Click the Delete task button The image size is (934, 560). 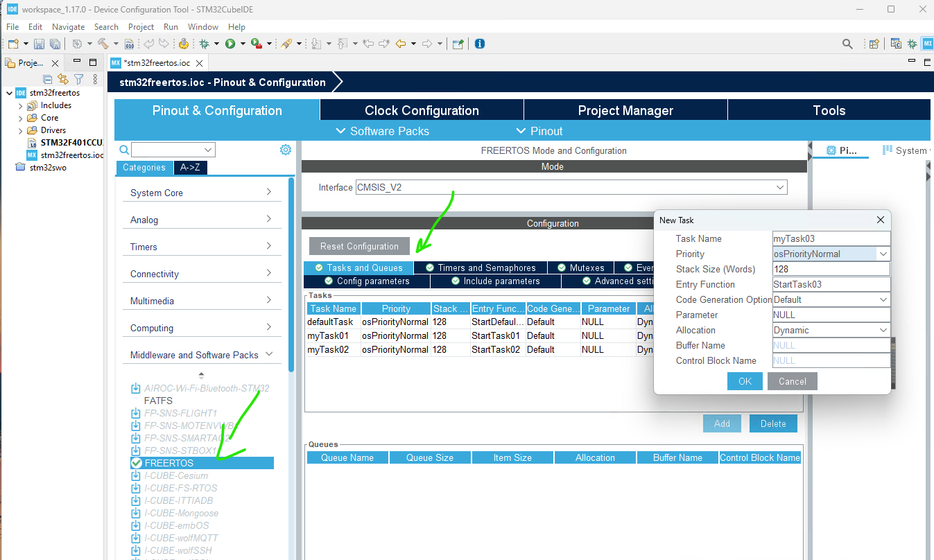click(x=773, y=423)
